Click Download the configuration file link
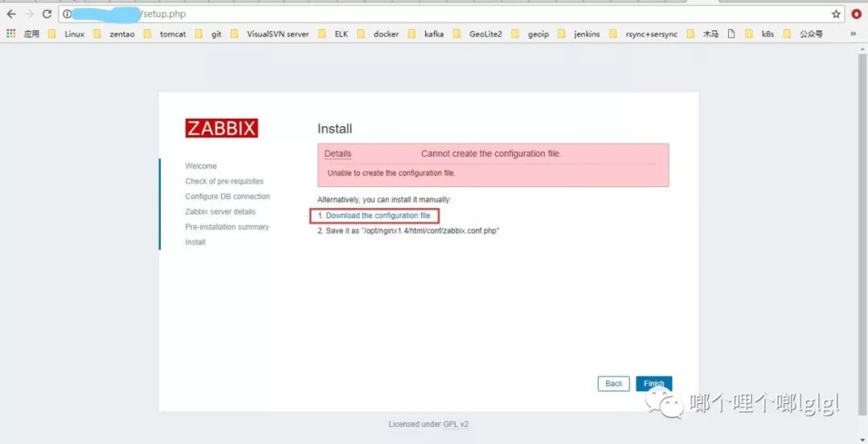This screenshot has height=444, width=868. (378, 216)
